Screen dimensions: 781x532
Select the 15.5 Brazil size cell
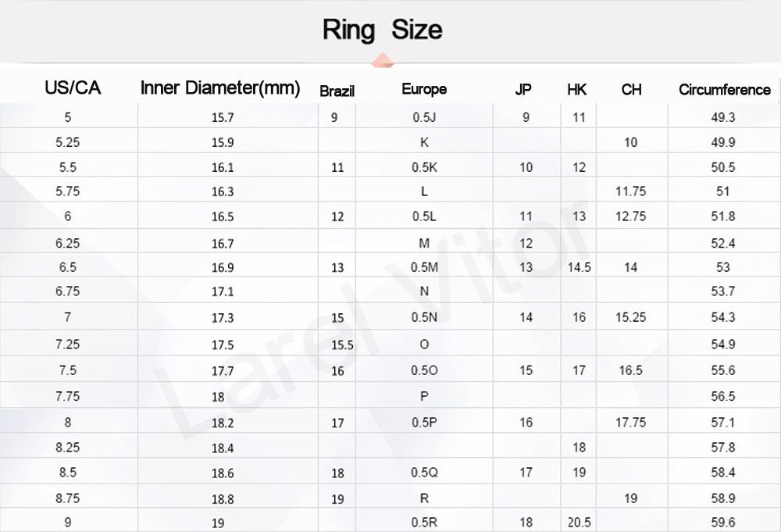342,345
